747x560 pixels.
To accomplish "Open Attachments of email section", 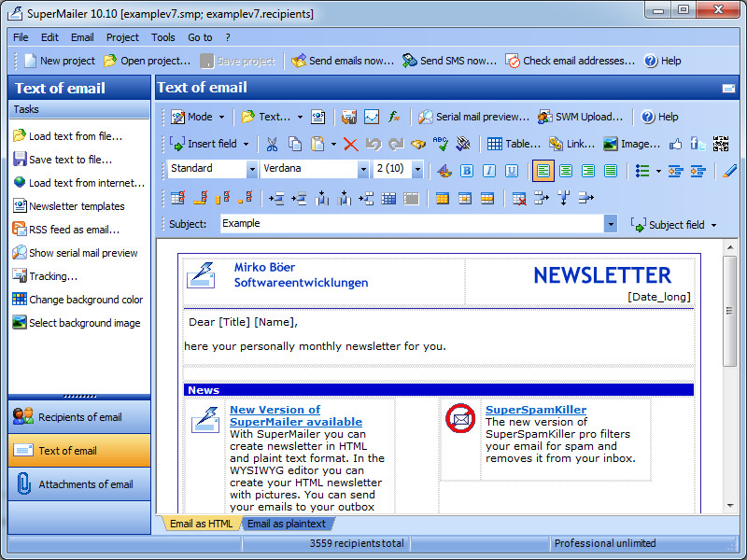I will tap(79, 484).
